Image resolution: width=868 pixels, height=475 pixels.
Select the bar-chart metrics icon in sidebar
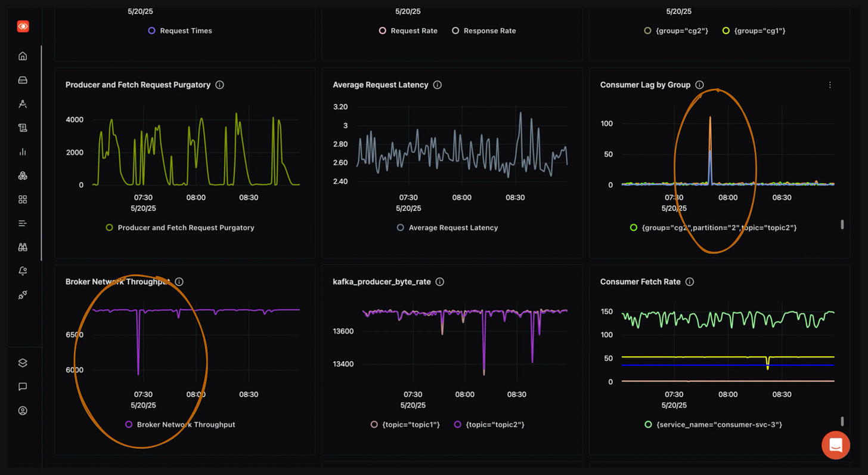point(23,151)
